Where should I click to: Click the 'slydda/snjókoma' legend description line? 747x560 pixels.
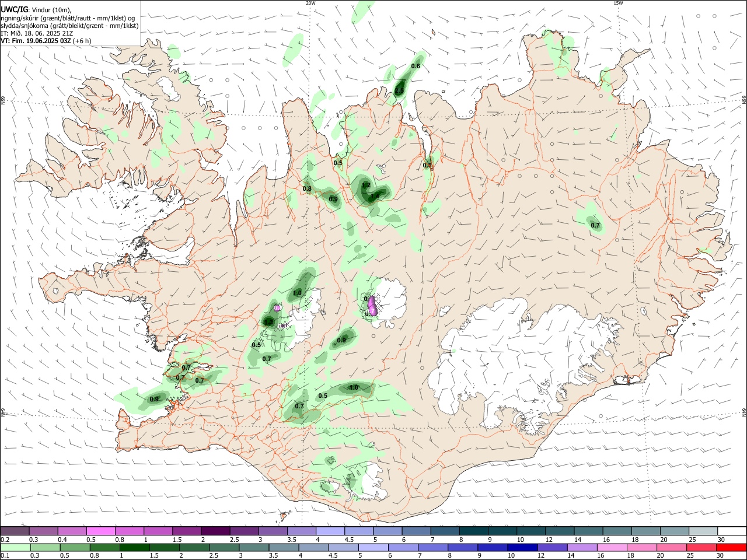[69, 26]
